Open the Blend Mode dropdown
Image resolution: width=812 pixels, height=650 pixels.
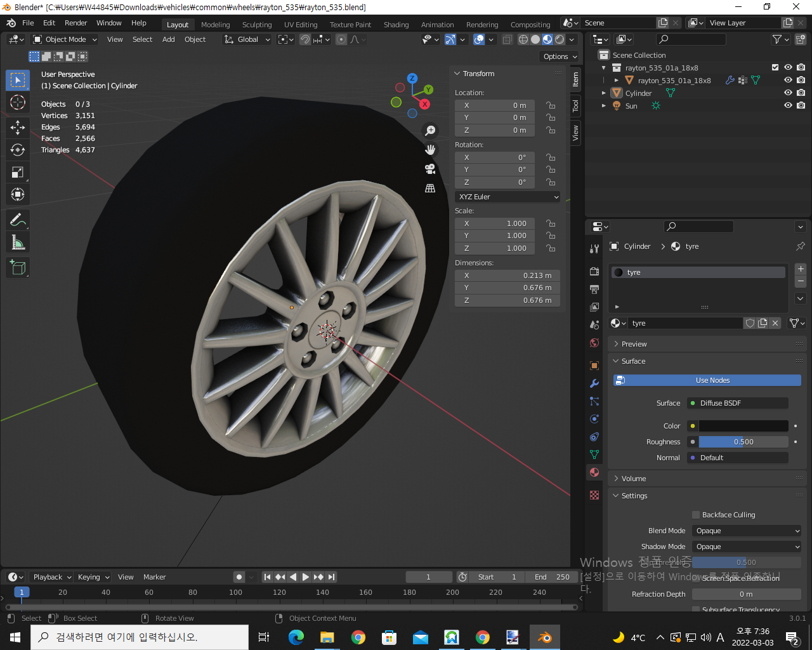(x=747, y=531)
